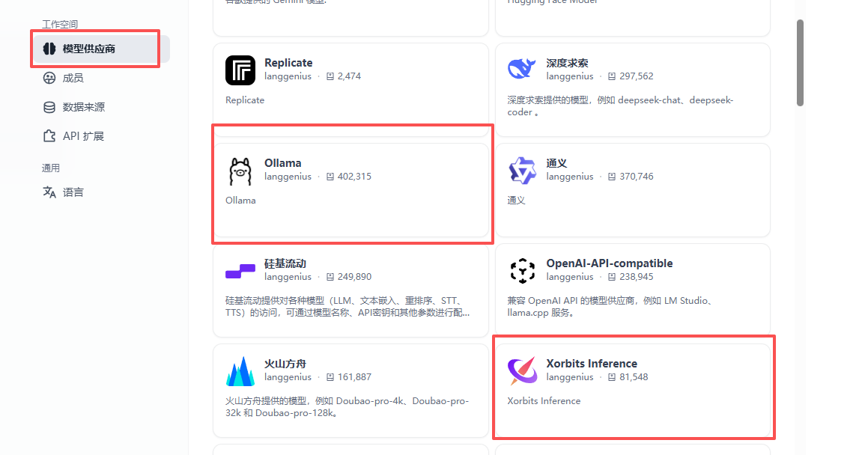The width and height of the screenshot is (868, 455).
Task: Click langgenius author under Replicate
Action: click(x=288, y=76)
